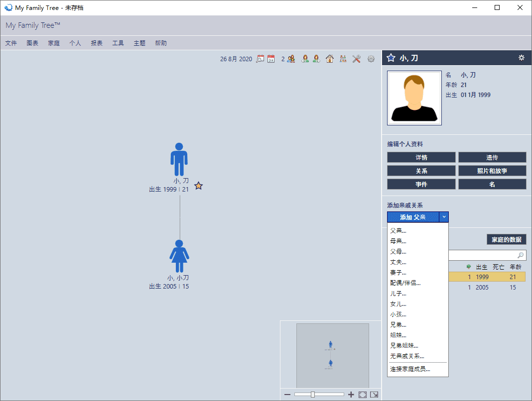Open the 添加 父亲 dropdown arrow
532x401 pixels.
pyautogui.click(x=443, y=217)
